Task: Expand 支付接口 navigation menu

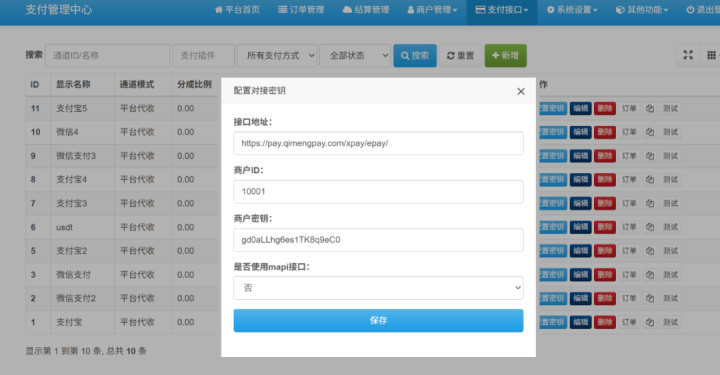Action: click(x=502, y=10)
